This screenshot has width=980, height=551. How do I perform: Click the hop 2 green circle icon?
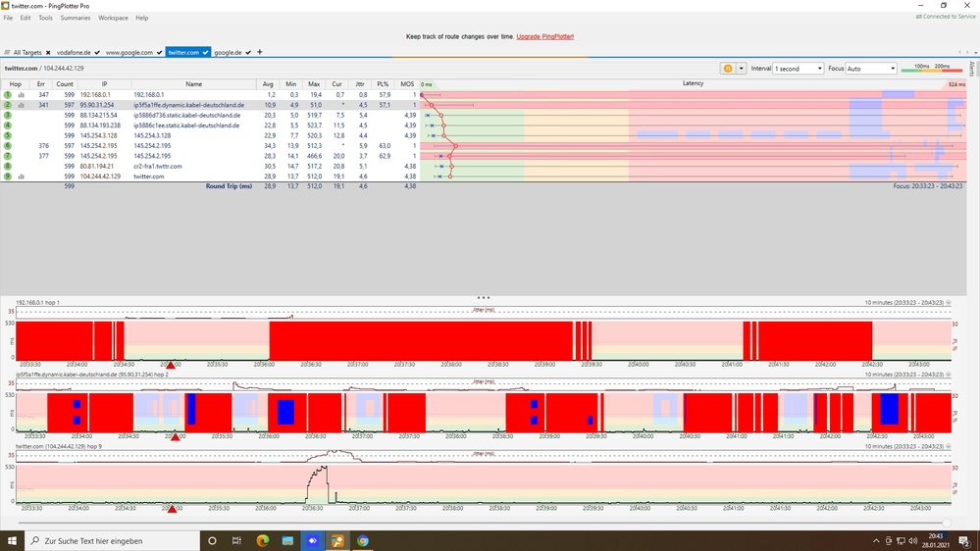[x=8, y=105]
